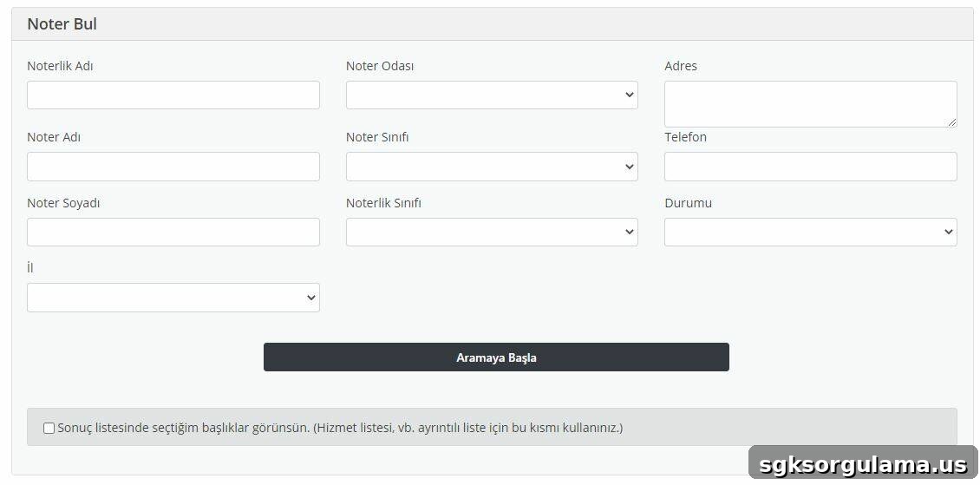980x485 pixels.
Task: Enable the 'Sonuç listesinde seçtiğim başlıklar görünsün' checkbox
Action: click(49, 428)
